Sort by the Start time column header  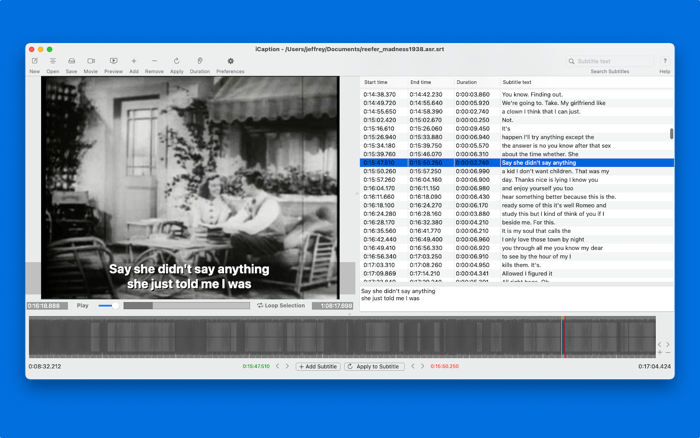pos(383,82)
